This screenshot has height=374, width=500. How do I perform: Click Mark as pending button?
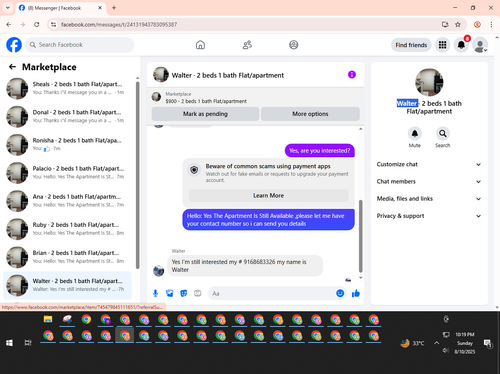pos(205,114)
